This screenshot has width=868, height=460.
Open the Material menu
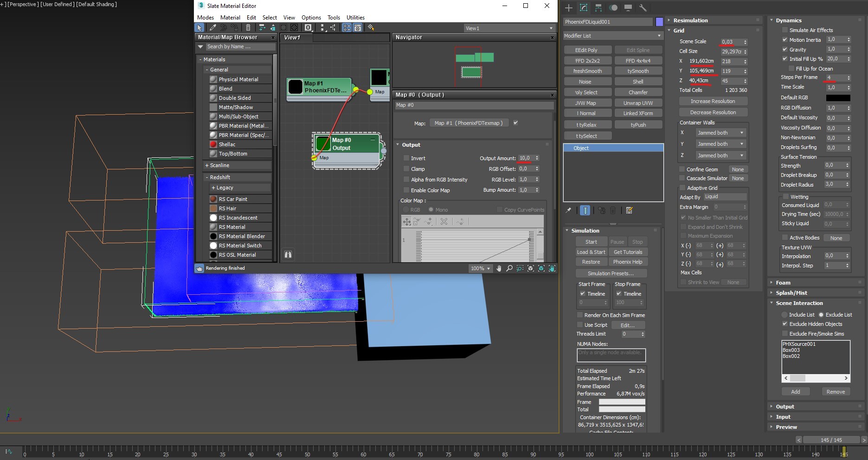(x=230, y=18)
